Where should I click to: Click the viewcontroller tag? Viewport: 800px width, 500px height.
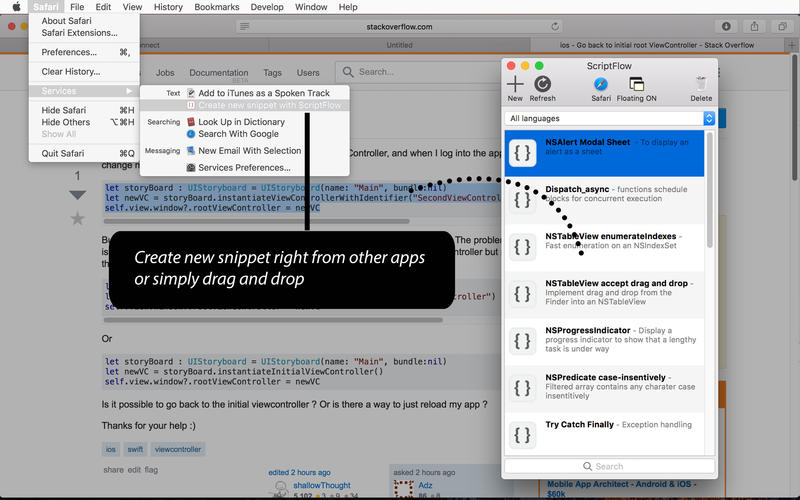(178, 449)
